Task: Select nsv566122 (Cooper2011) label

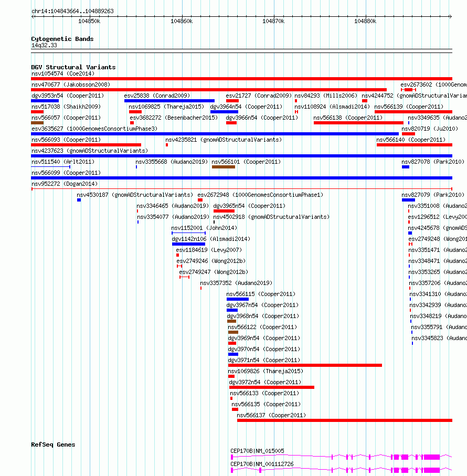Action: [x=262, y=327]
